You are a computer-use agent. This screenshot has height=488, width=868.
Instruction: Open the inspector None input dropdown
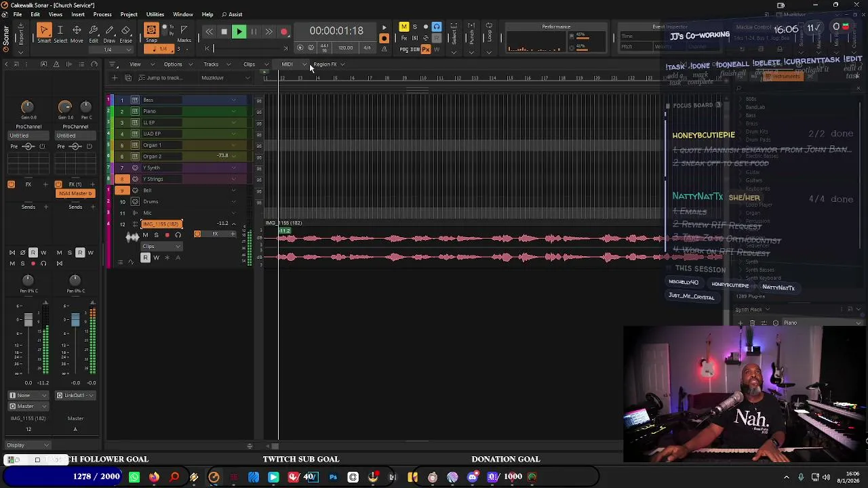click(x=28, y=395)
